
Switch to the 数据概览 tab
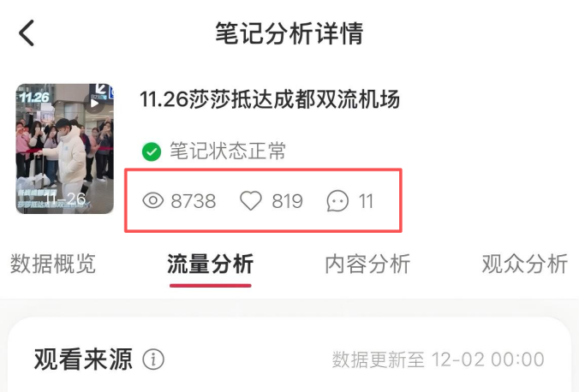(x=53, y=264)
